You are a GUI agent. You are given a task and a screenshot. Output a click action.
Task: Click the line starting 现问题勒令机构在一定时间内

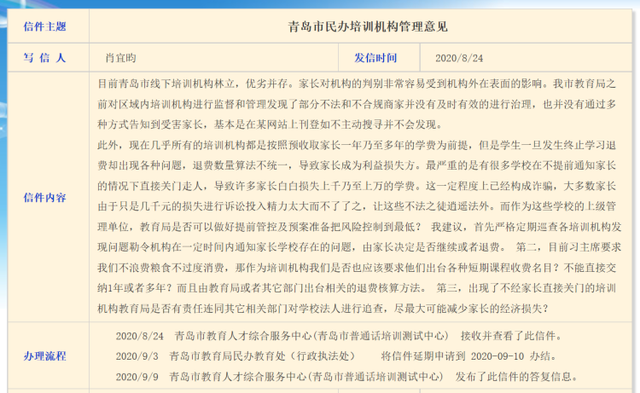(x=359, y=247)
